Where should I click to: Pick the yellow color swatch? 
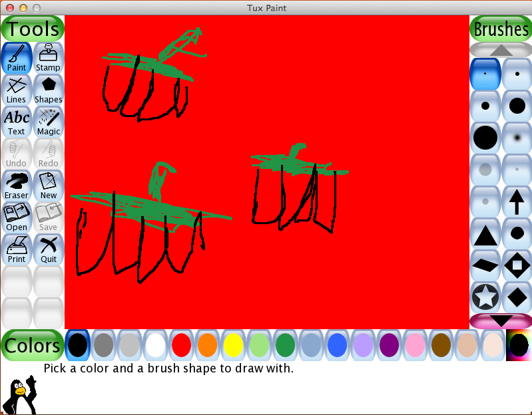click(x=233, y=345)
